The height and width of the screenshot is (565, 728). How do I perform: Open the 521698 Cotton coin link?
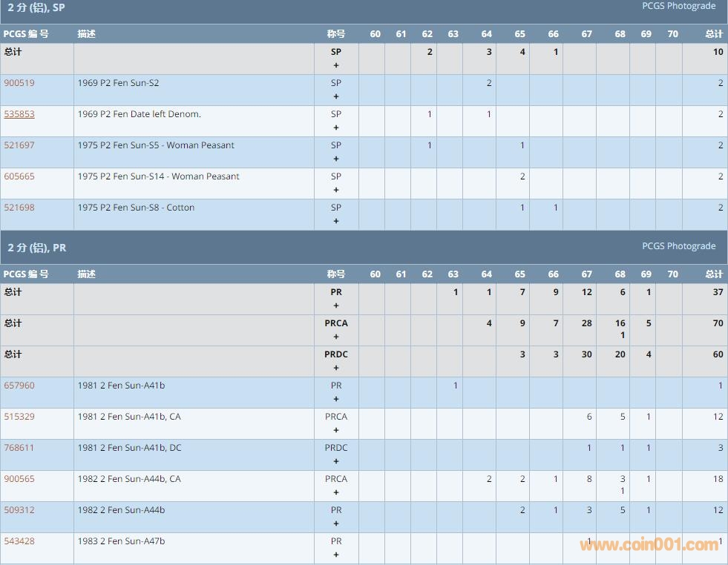pos(19,208)
